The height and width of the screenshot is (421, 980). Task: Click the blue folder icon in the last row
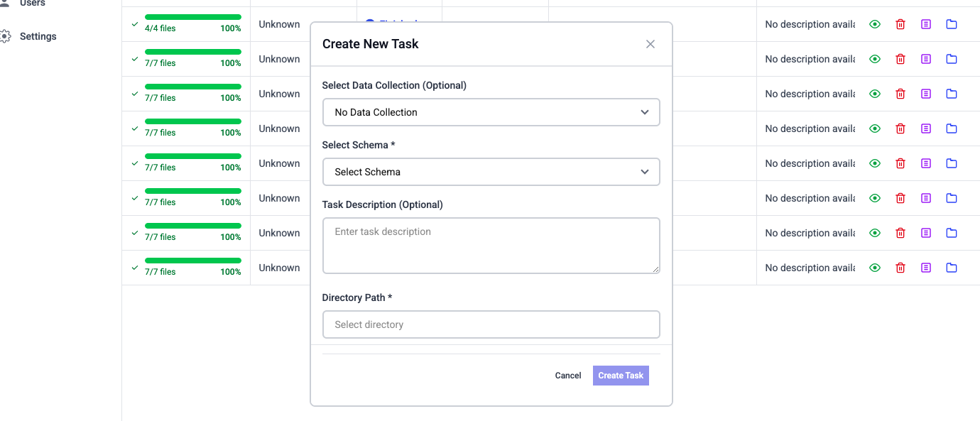tap(952, 268)
